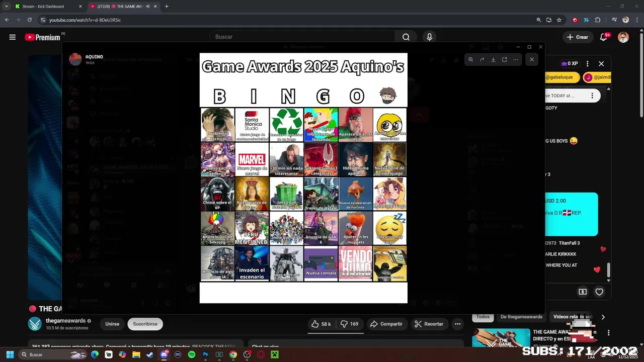Focus the YouTube Buscar search field

[x=302, y=37]
